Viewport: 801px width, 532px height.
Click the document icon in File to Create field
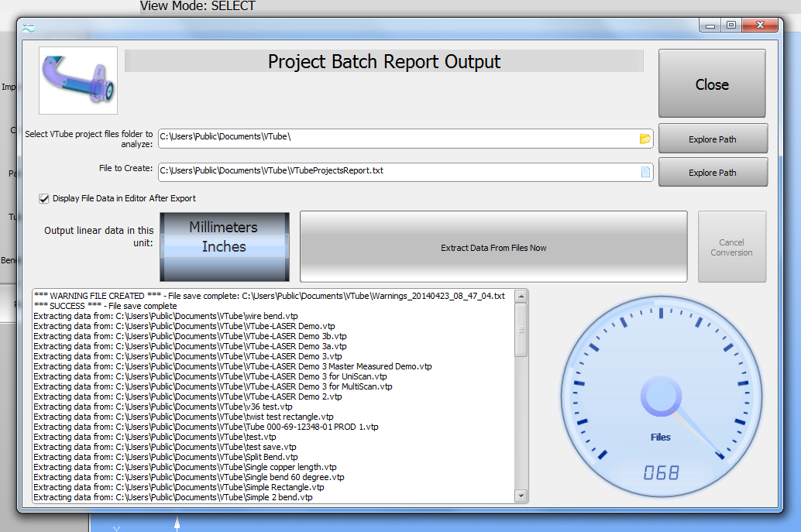[645, 172]
